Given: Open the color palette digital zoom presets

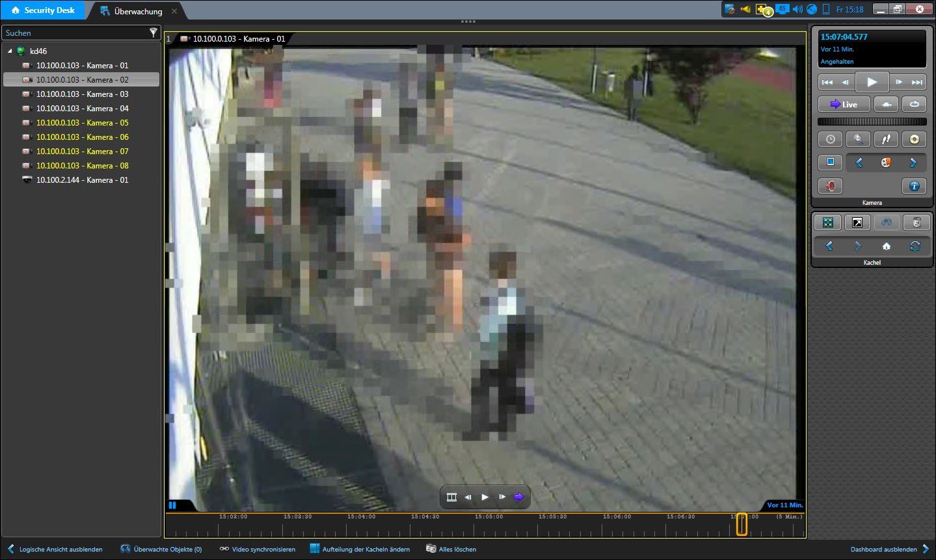Looking at the screenshot, I should (x=886, y=163).
